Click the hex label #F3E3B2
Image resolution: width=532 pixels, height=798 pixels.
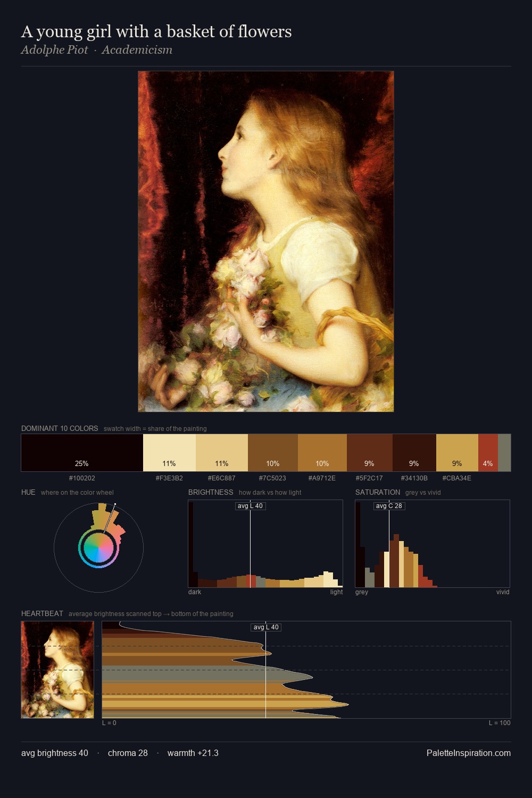tap(169, 478)
